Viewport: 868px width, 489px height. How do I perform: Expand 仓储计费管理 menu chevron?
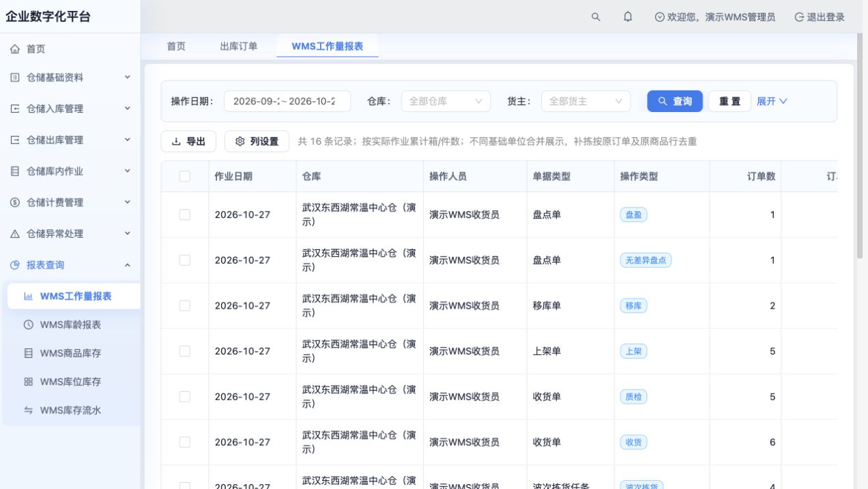(x=128, y=201)
